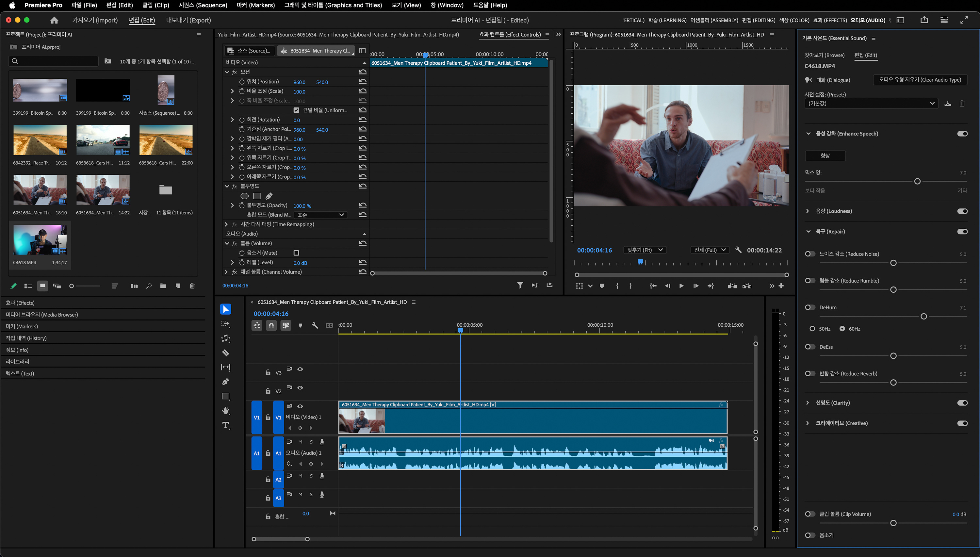The image size is (980, 557).
Task: Enable the Reduce Noise toggle
Action: 809,254
